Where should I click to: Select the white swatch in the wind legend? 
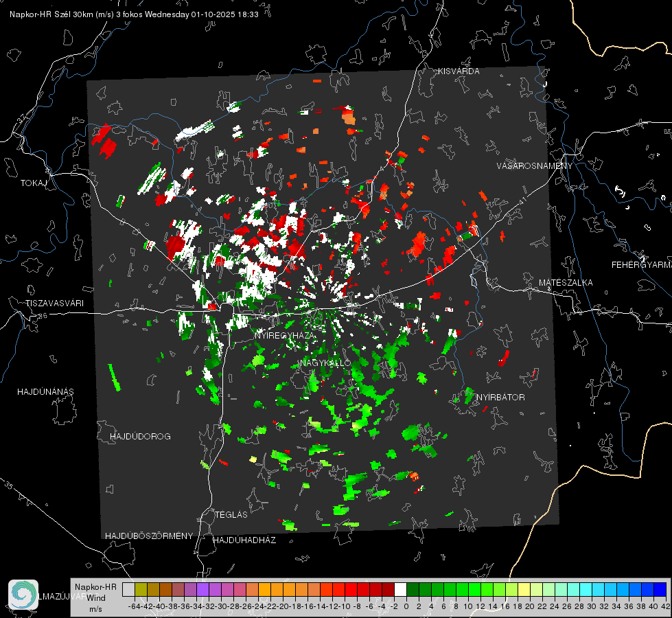(x=400, y=589)
